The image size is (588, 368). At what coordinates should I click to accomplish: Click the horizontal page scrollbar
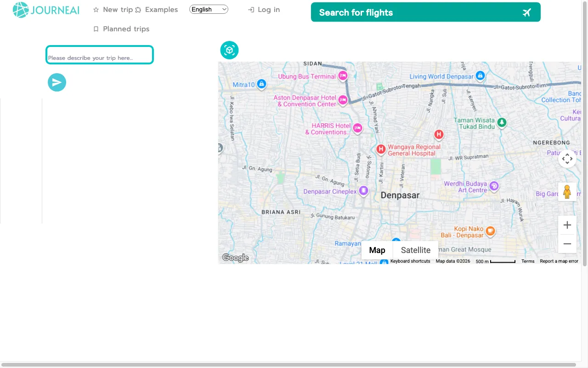coord(289,365)
